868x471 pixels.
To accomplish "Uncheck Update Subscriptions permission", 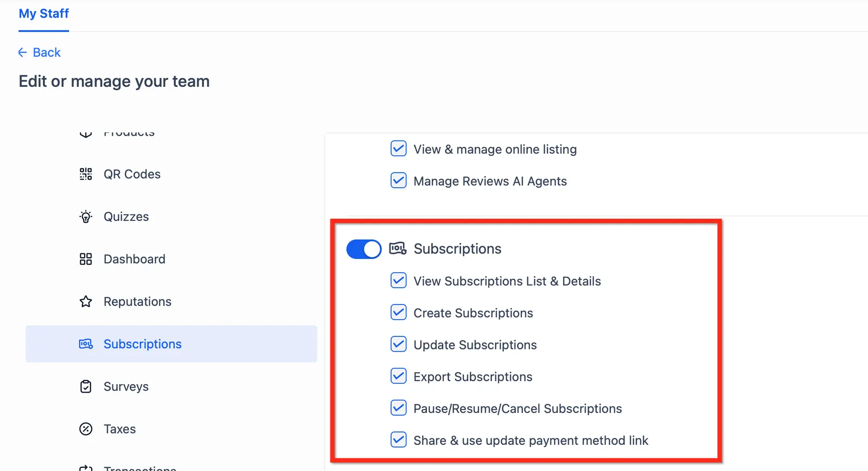I will pyautogui.click(x=399, y=344).
